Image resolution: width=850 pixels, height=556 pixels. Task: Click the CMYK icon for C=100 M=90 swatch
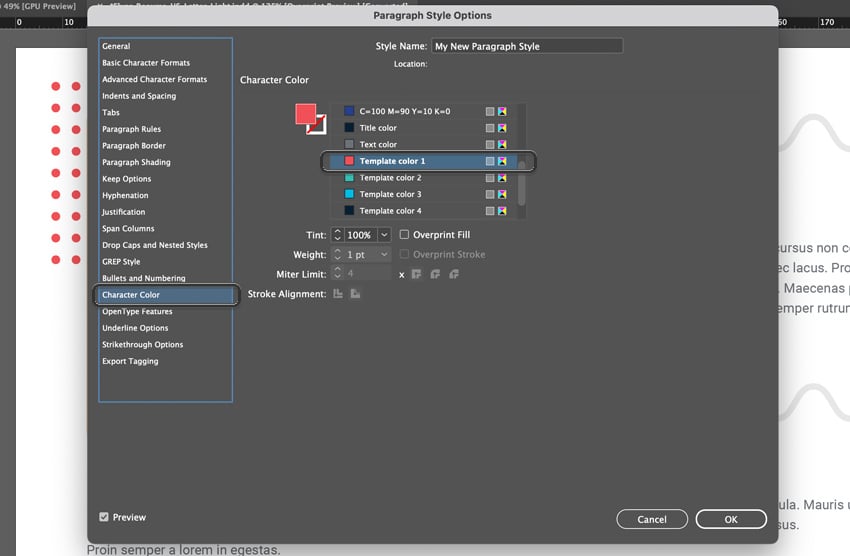click(x=503, y=111)
